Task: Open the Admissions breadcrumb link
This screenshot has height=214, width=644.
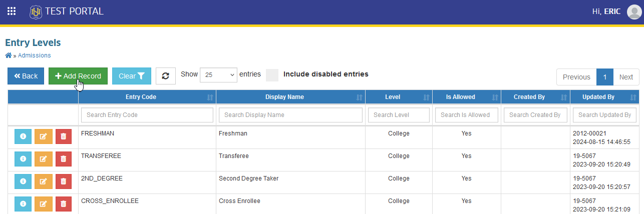Action: pos(34,55)
